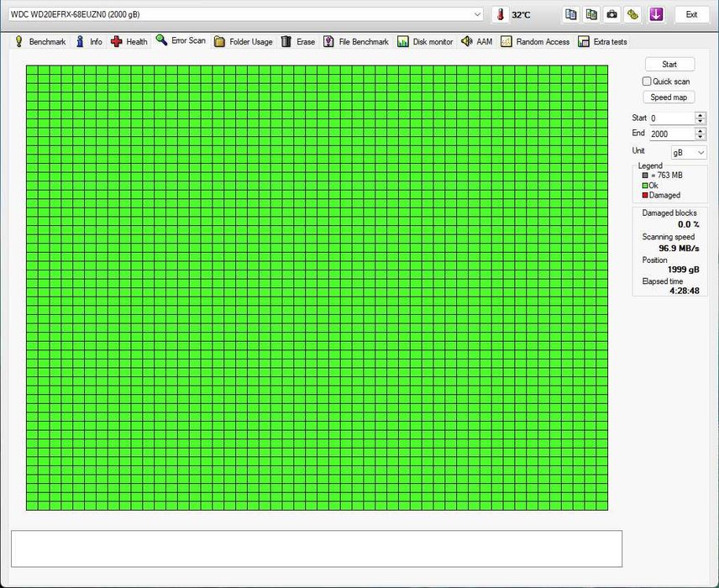Screen dimensions: 719x588
Task: Open the Extra tests tab
Action: (x=602, y=42)
